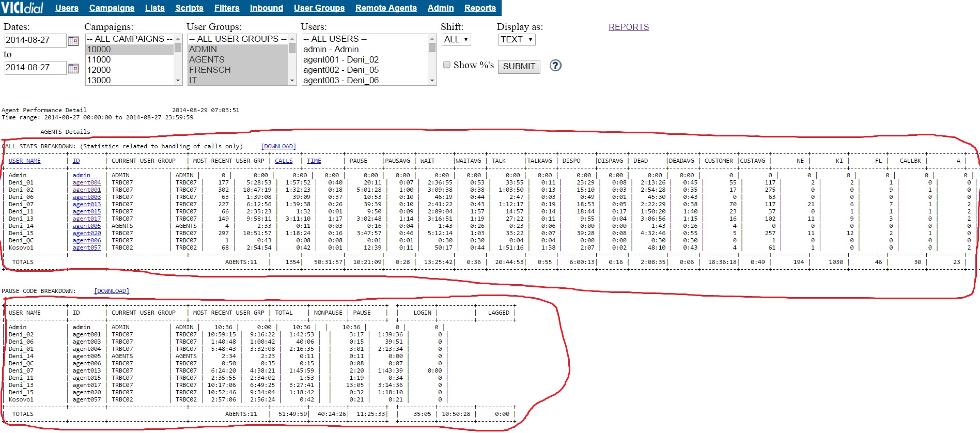Select user admin - Admin
The height and width of the screenshot is (433, 980).
tap(365, 50)
